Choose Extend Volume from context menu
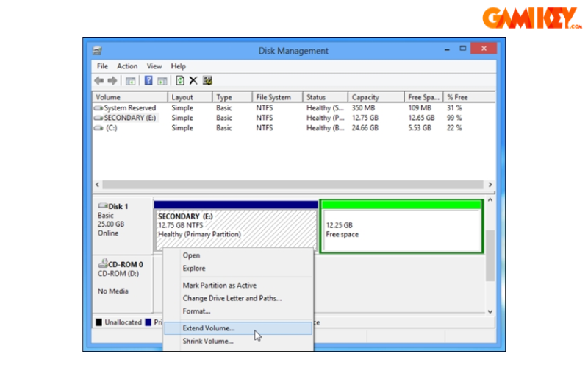Viewport: 588px width, 368px height. tap(209, 328)
